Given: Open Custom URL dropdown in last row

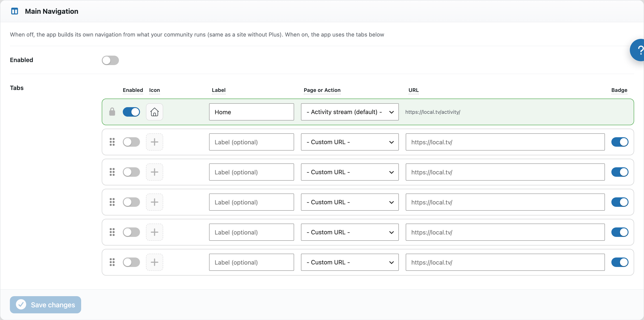Looking at the screenshot, I should [x=350, y=262].
